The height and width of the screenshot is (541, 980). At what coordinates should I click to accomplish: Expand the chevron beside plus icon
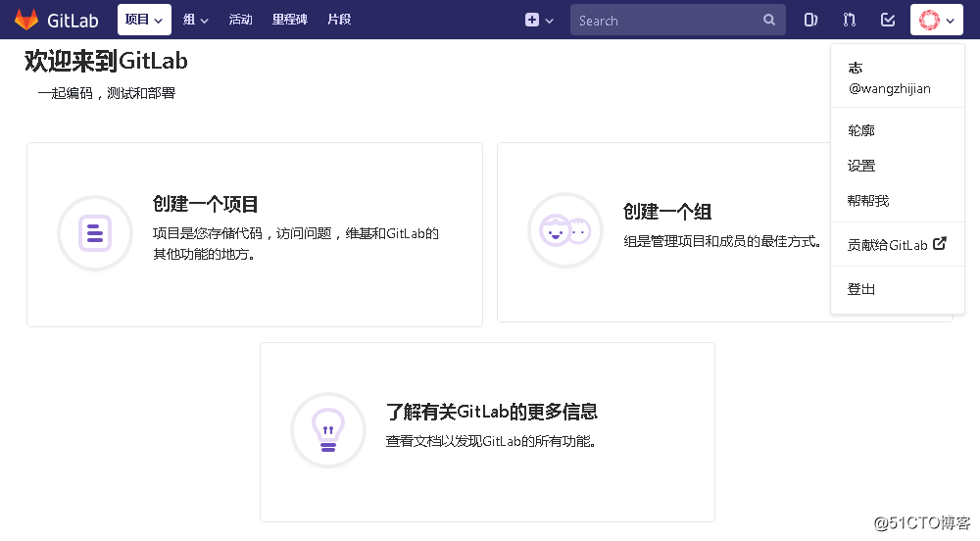550,21
